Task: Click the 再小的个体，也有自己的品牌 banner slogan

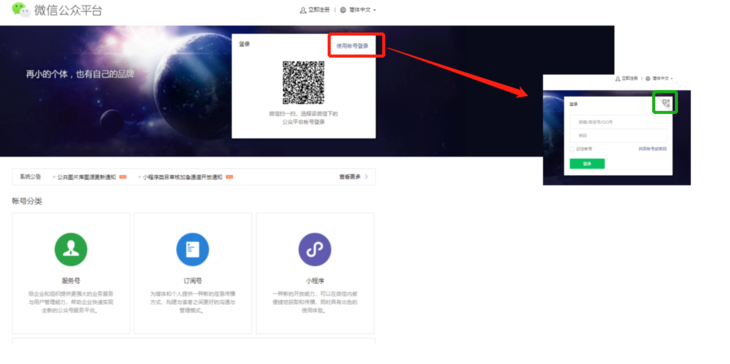Action: point(80,74)
